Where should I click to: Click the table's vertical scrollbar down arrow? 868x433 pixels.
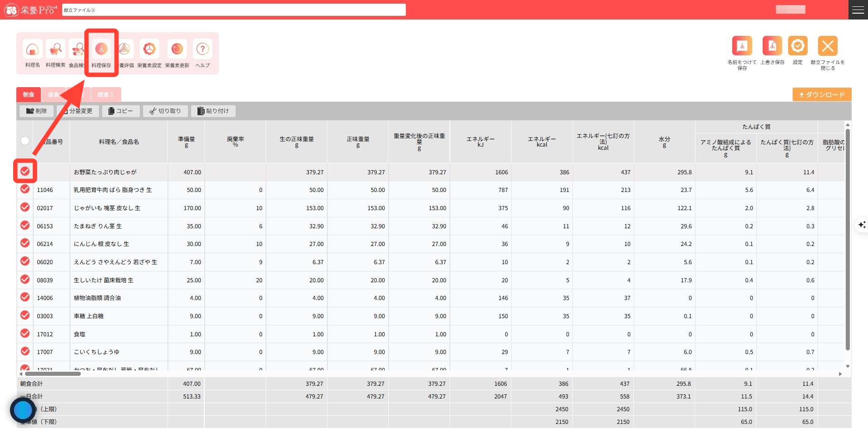[848, 366]
